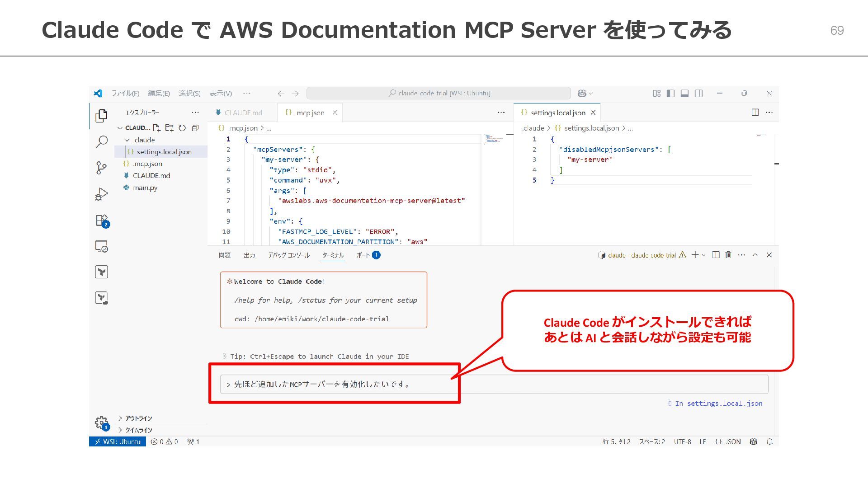Click the Claude Code prompt input box
The image size is (868, 488).
494,384
